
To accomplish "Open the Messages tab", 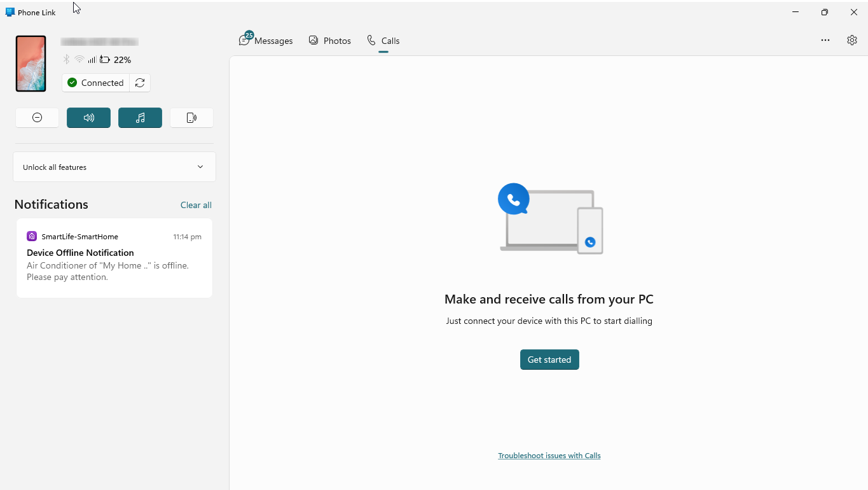I will pos(266,41).
